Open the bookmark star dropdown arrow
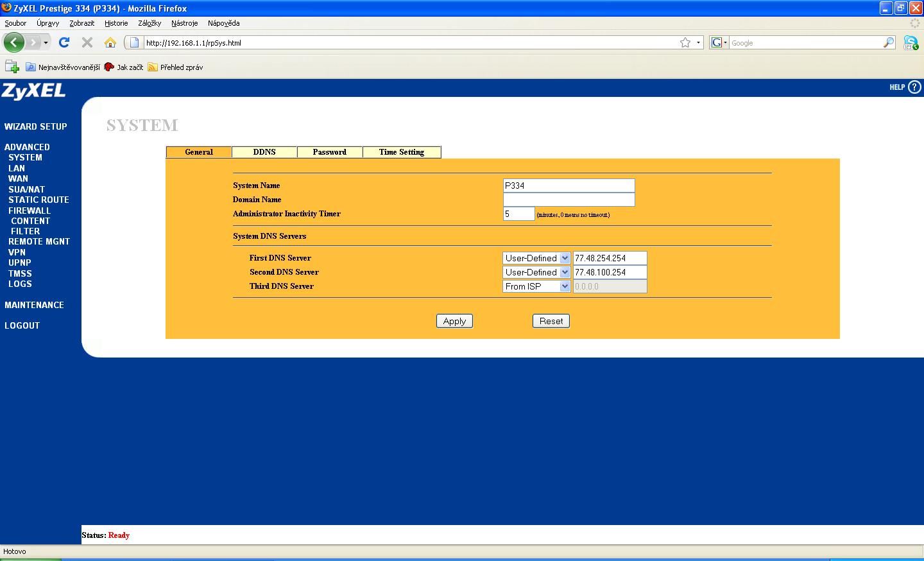The width and height of the screenshot is (924, 561). (698, 42)
